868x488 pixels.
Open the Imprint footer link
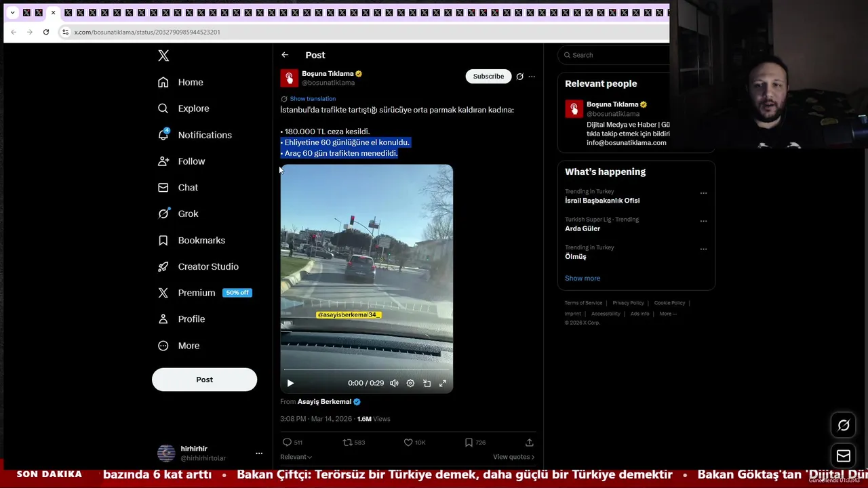click(x=573, y=314)
